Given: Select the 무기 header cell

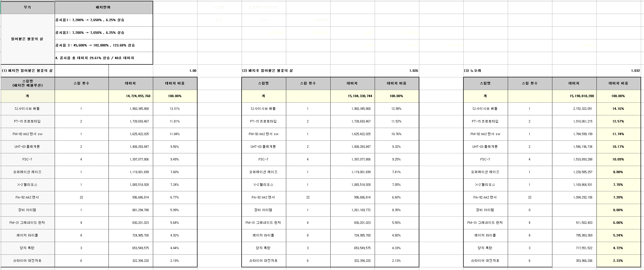Looking at the screenshot, I should 27,7.
